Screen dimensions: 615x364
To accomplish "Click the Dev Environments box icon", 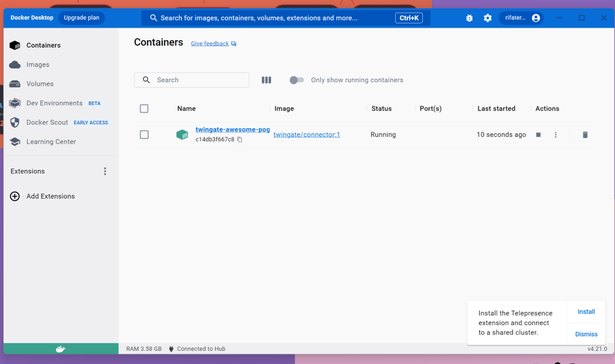I will (x=15, y=103).
